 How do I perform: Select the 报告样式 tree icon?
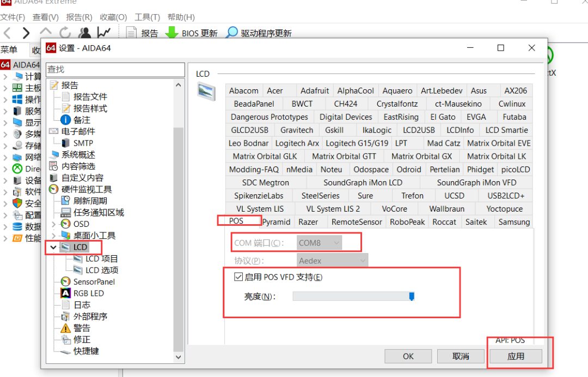click(66, 108)
